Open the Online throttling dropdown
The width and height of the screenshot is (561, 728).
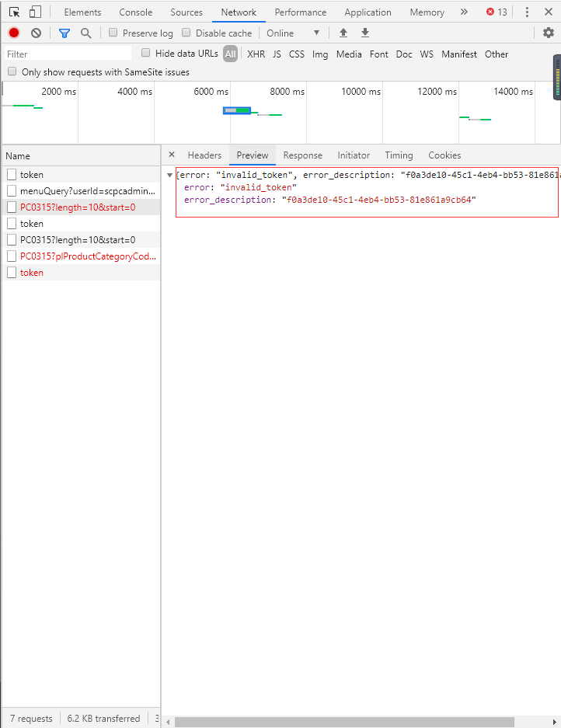coord(293,33)
